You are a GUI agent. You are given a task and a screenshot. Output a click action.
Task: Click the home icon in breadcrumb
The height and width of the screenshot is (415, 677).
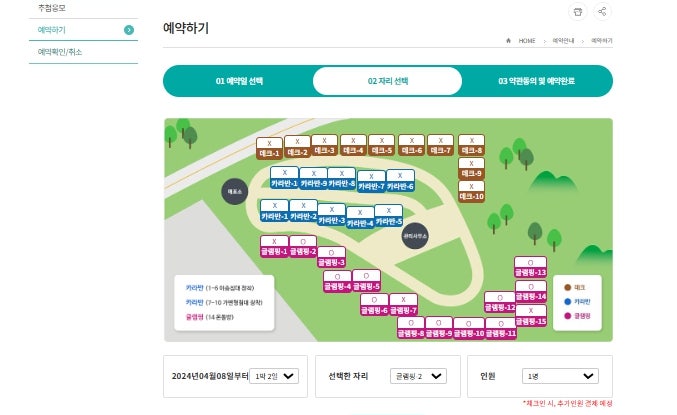[508, 41]
